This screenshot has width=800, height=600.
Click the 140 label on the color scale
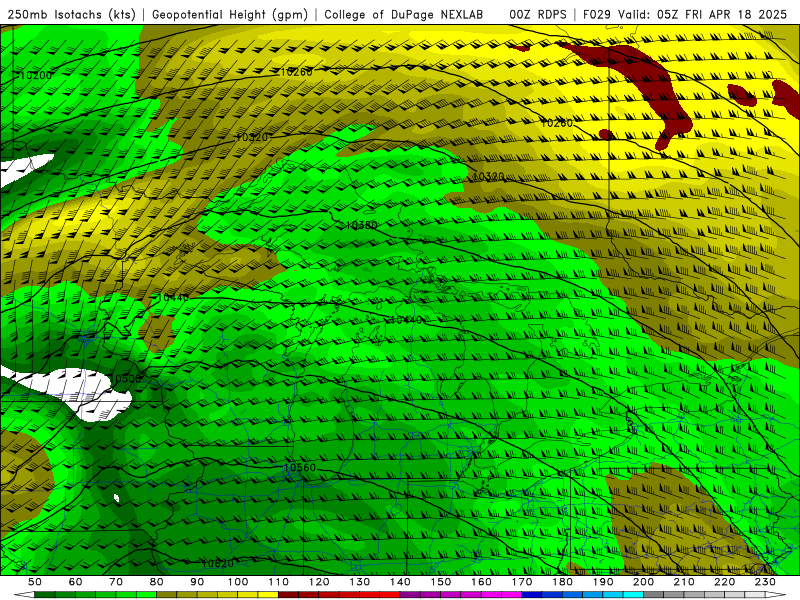tap(400, 582)
